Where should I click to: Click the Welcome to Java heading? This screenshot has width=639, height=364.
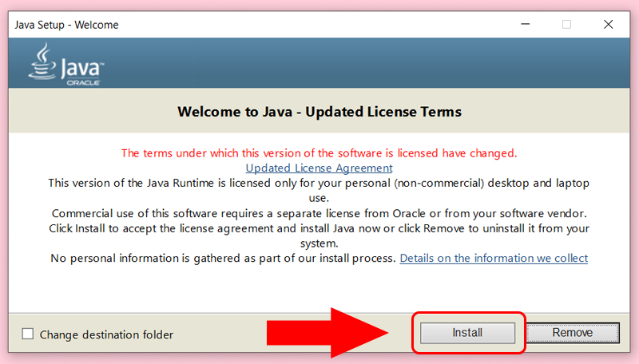[319, 112]
